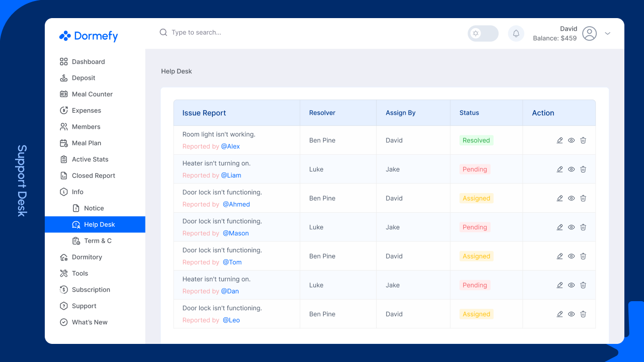View the Heater issue by Dan
This screenshot has width=644, height=362.
(571, 285)
